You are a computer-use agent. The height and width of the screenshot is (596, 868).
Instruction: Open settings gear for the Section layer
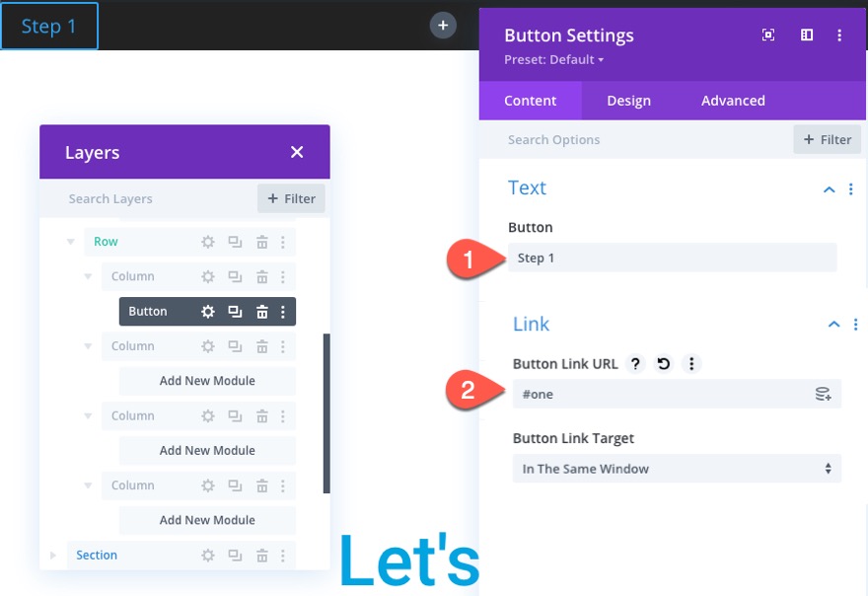coord(207,555)
